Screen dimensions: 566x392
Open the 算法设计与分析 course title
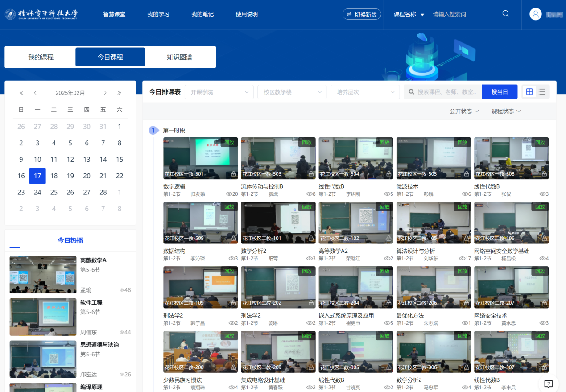[416, 251]
